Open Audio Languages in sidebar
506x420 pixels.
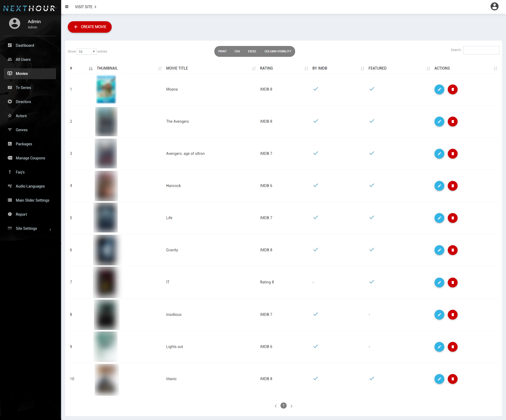point(30,186)
